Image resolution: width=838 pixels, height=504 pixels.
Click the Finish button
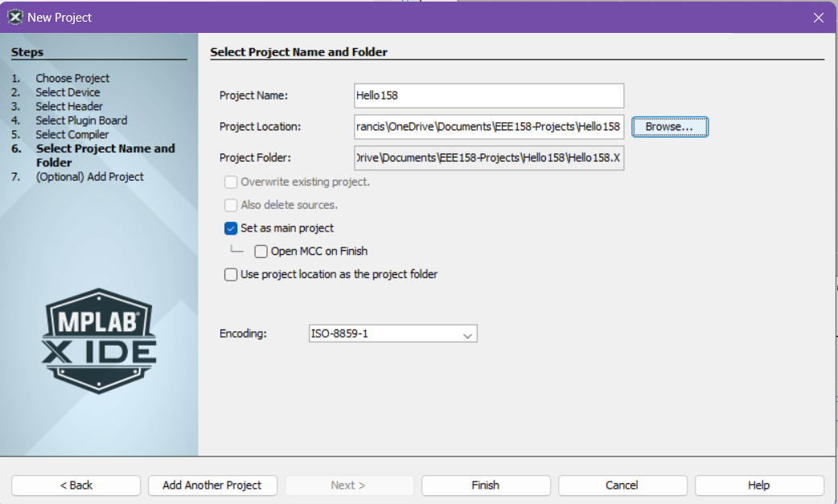click(x=486, y=486)
